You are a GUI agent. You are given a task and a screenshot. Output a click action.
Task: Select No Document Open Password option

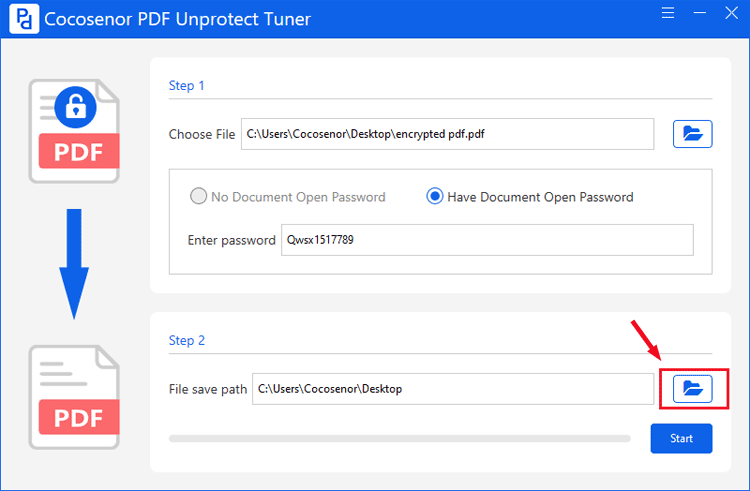coord(287,196)
